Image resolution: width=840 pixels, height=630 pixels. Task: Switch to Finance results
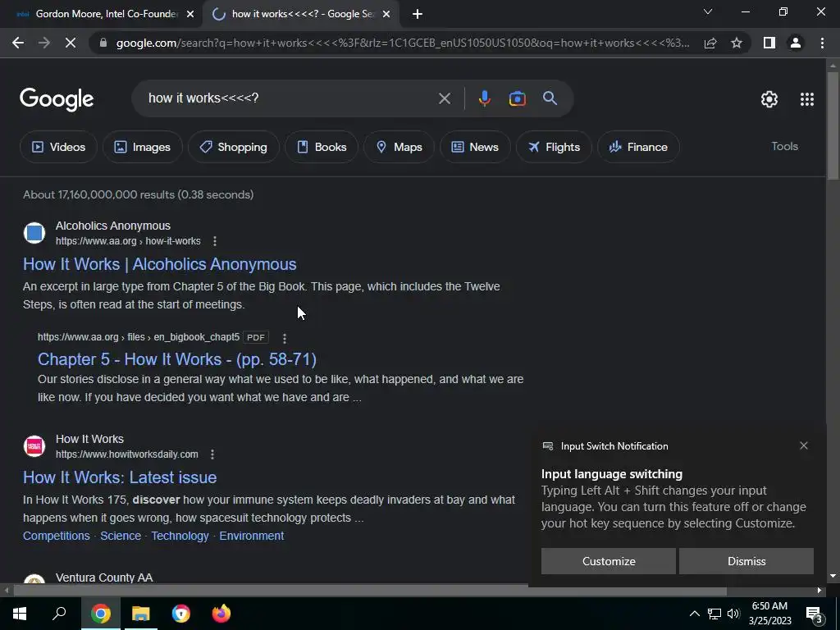point(638,147)
